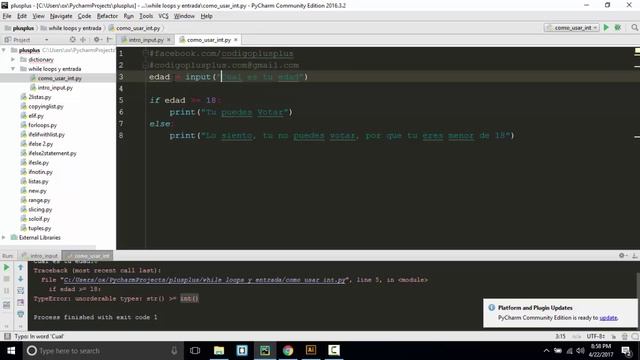The image size is (640, 360).
Task: Select the como_usar_int.py editor tab
Action: click(x=209, y=40)
